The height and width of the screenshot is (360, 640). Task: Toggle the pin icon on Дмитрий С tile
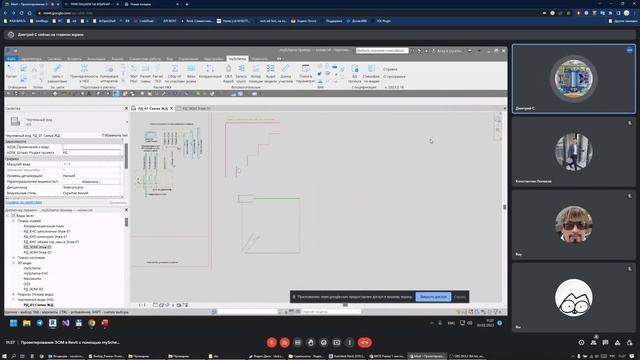click(630, 50)
